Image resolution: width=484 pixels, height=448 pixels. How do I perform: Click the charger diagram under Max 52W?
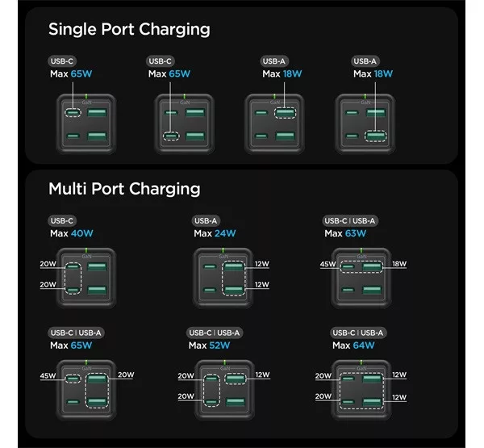pos(224,390)
